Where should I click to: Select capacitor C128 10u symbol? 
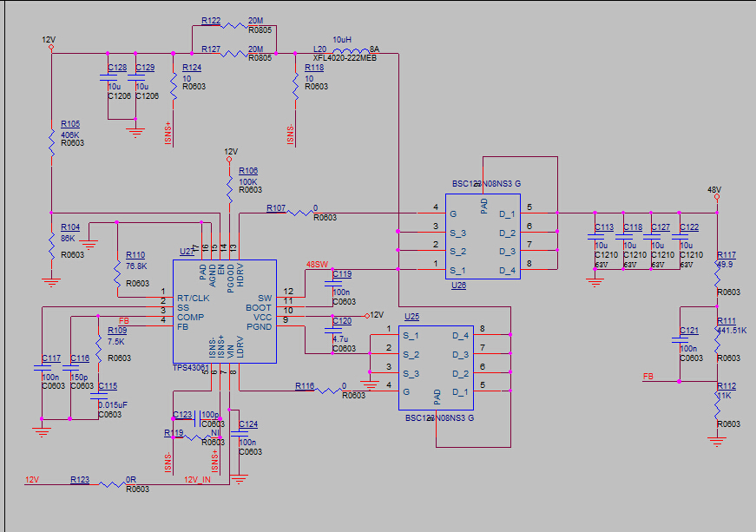tap(108, 77)
